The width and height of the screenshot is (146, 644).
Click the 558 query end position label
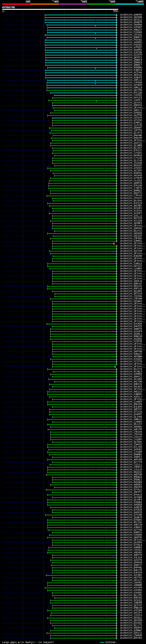click(x=115, y=11)
